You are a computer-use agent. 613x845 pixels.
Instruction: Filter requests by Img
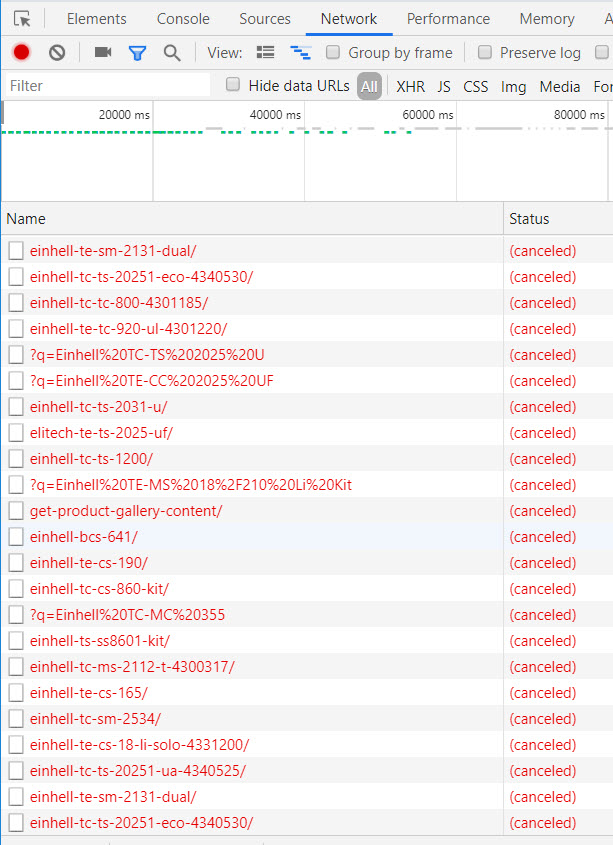513,86
